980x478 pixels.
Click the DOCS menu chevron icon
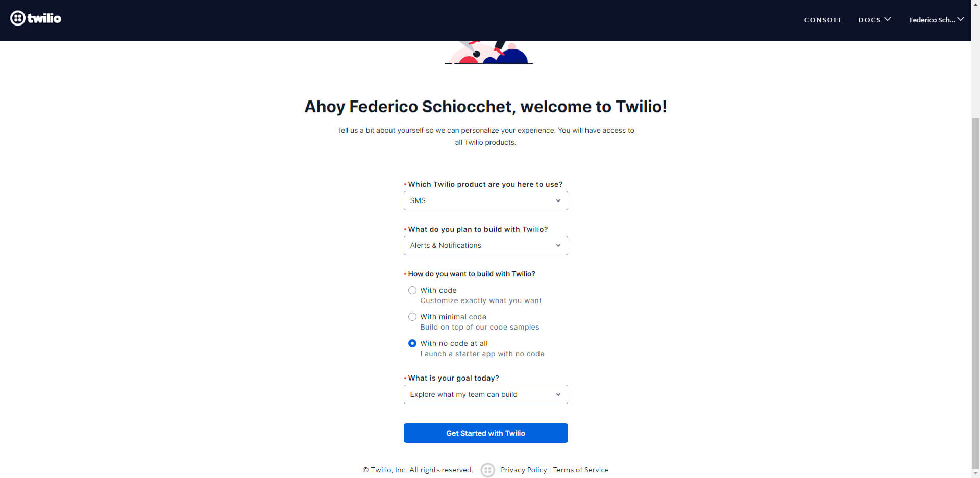click(x=888, y=19)
